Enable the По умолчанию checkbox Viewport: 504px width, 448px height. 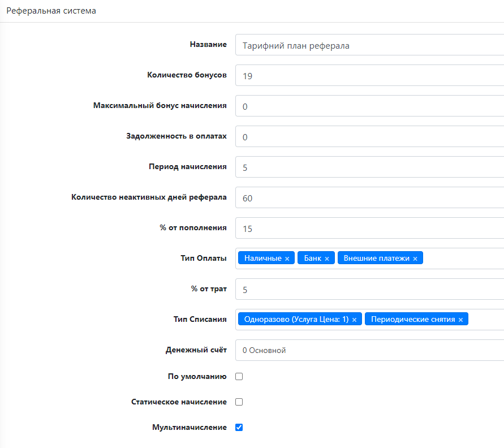point(239,376)
